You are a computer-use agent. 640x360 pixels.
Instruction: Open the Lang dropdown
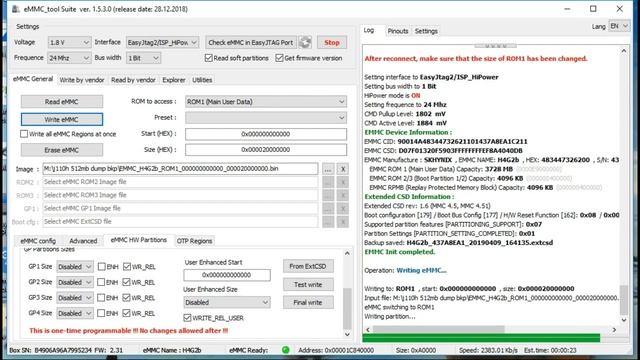tap(619, 26)
